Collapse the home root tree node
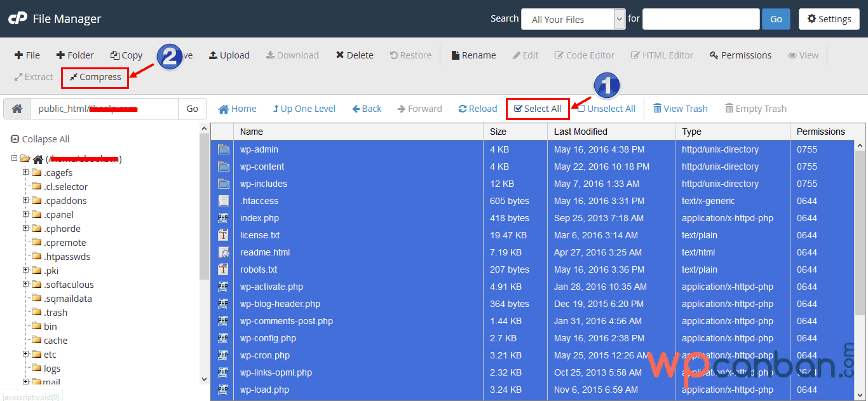Viewport: 868px width, 401px height. click(x=15, y=158)
